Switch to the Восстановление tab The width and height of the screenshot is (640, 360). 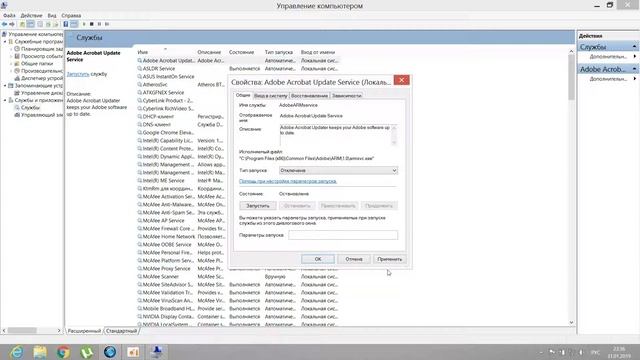309,96
